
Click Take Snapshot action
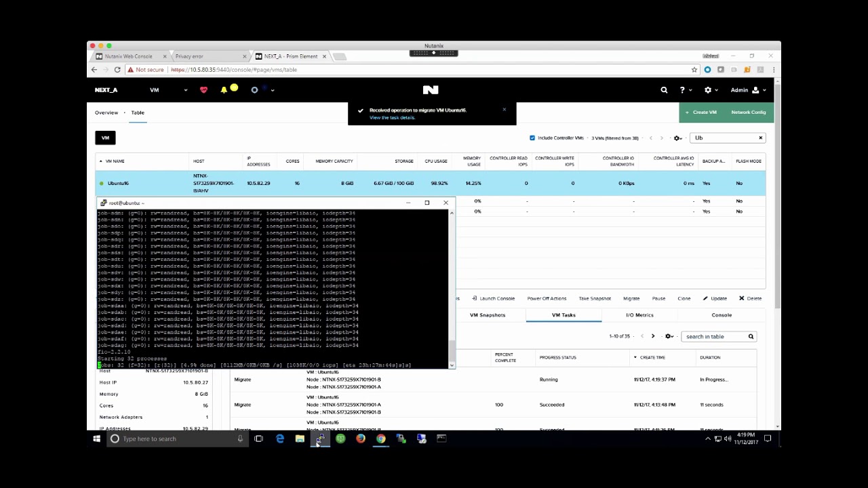coord(595,298)
